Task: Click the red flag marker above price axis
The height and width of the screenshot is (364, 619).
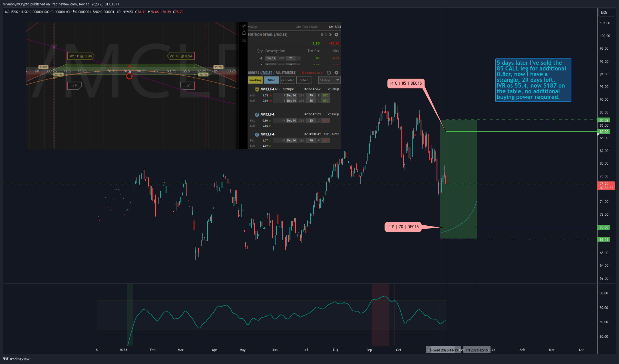Action: point(129,66)
